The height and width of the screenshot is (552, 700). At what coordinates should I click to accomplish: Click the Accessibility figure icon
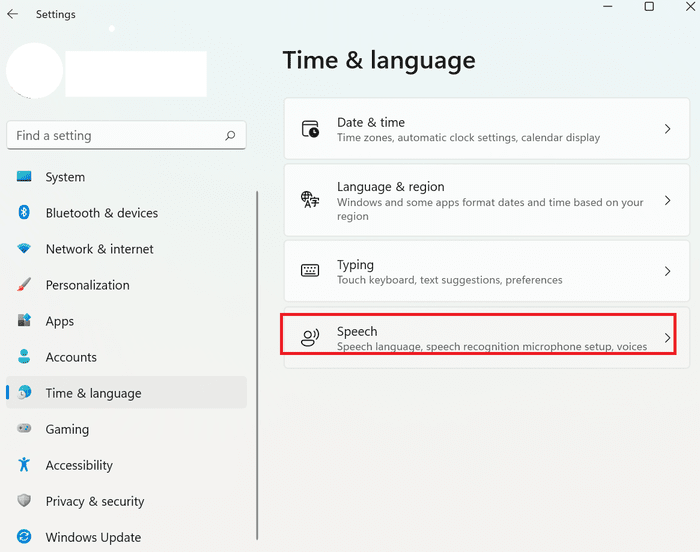tap(24, 464)
